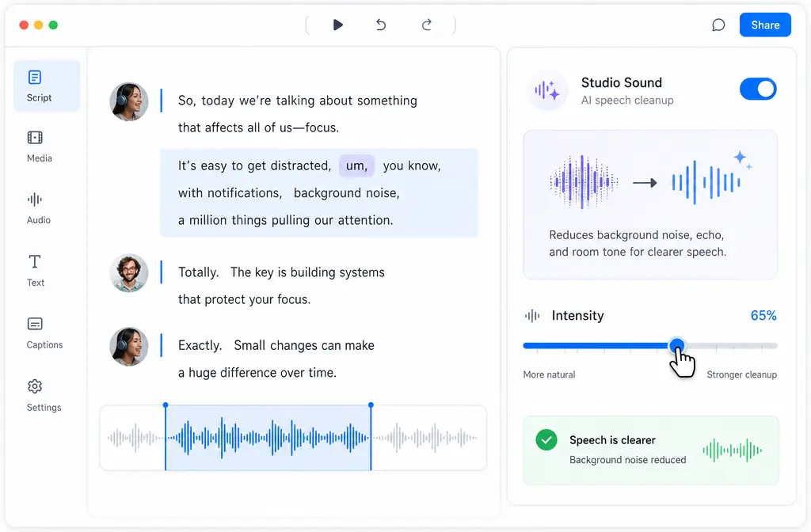This screenshot has height=532, width=811.
Task: Click the "Studio Sound" title
Action: click(x=621, y=82)
